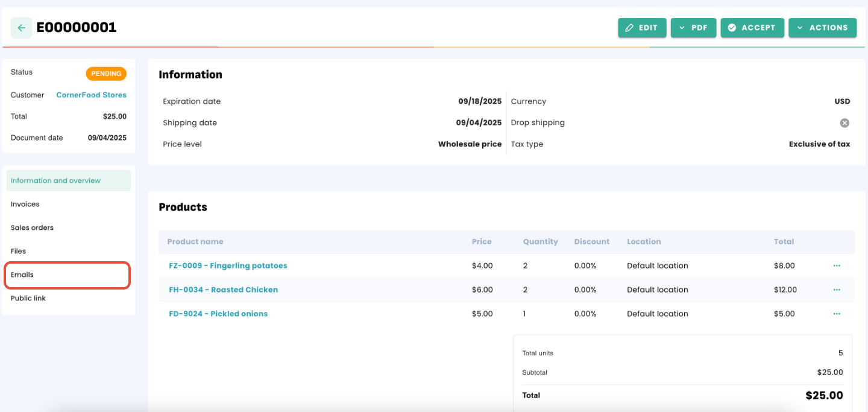Open more options for Pickled onions row

click(x=837, y=314)
